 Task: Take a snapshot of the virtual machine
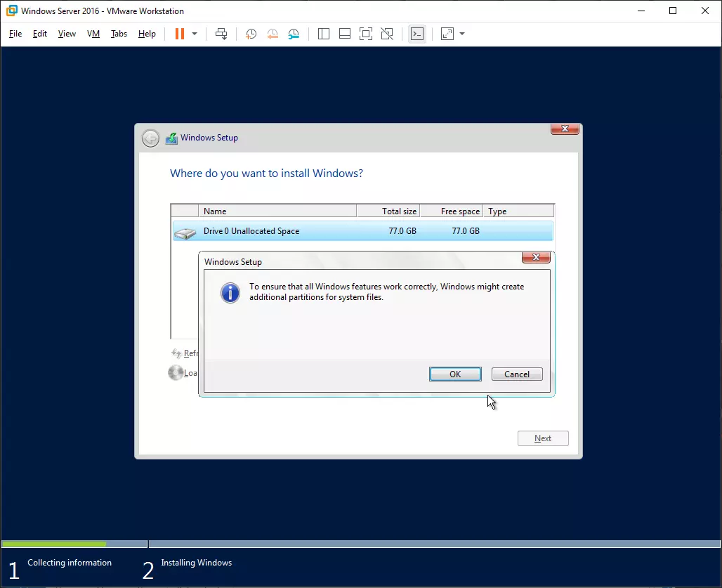251,34
